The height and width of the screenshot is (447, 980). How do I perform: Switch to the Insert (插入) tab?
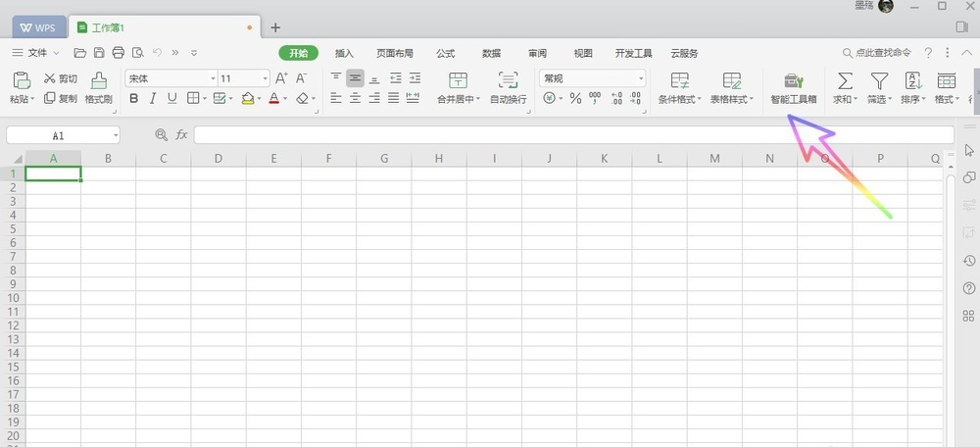[344, 53]
